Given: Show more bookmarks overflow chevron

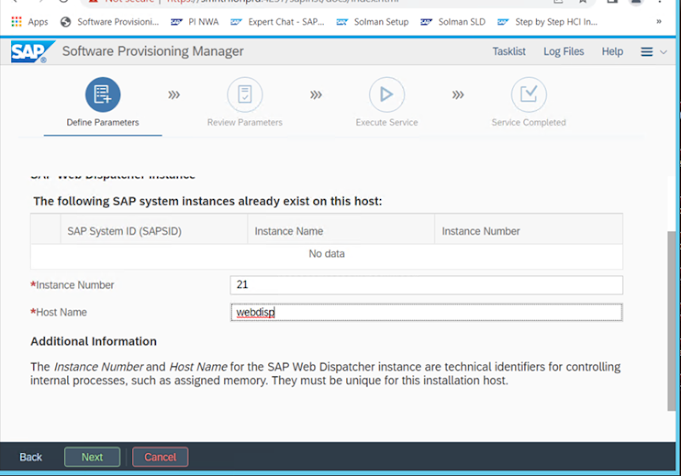Looking at the screenshot, I should [x=659, y=21].
